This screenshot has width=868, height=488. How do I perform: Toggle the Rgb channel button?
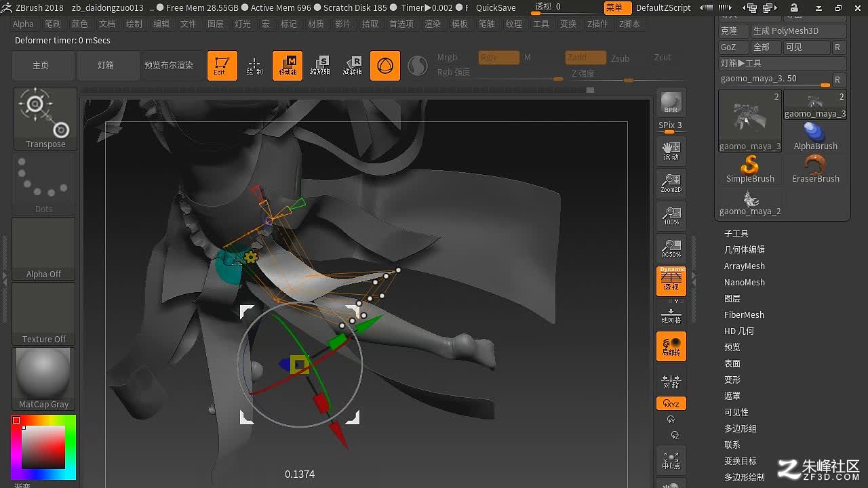499,58
